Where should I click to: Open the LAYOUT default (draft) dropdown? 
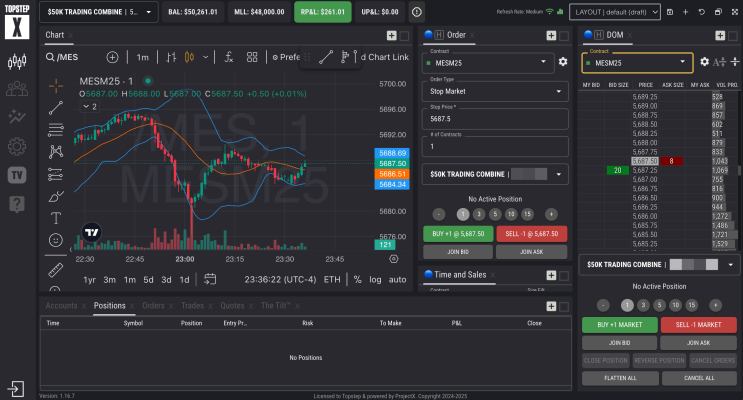coord(615,12)
